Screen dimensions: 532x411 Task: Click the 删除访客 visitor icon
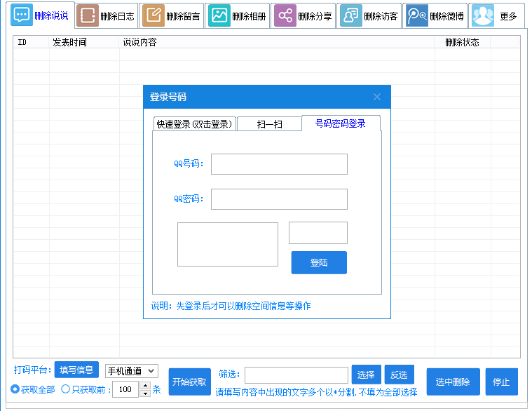[x=351, y=15]
